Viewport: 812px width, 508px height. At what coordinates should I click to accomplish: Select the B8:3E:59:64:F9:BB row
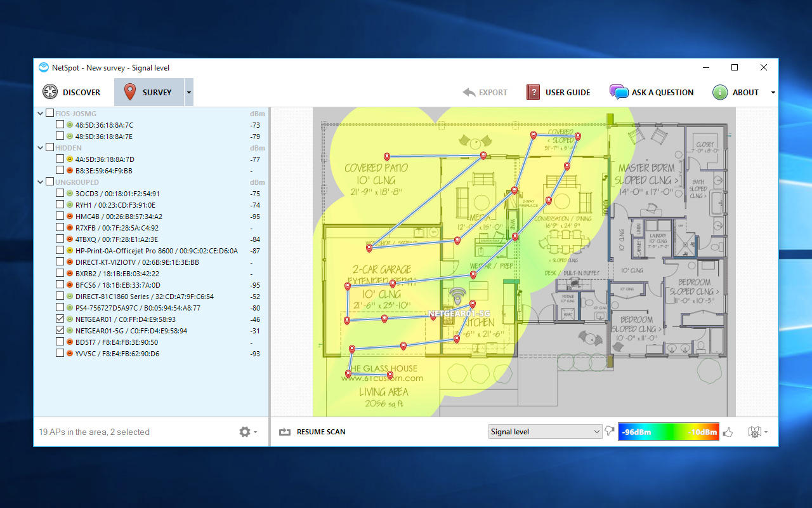(x=152, y=170)
